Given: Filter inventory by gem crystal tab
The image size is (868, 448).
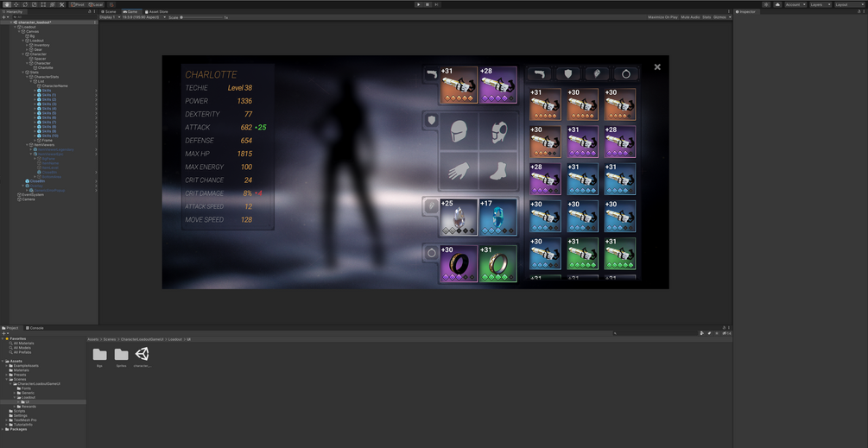Looking at the screenshot, I should pyautogui.click(x=597, y=73).
